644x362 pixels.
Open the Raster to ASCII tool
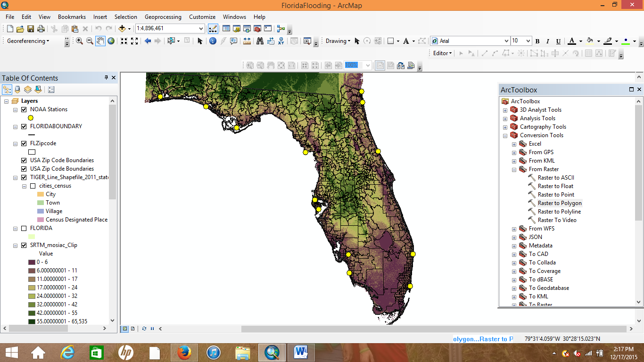point(556,178)
